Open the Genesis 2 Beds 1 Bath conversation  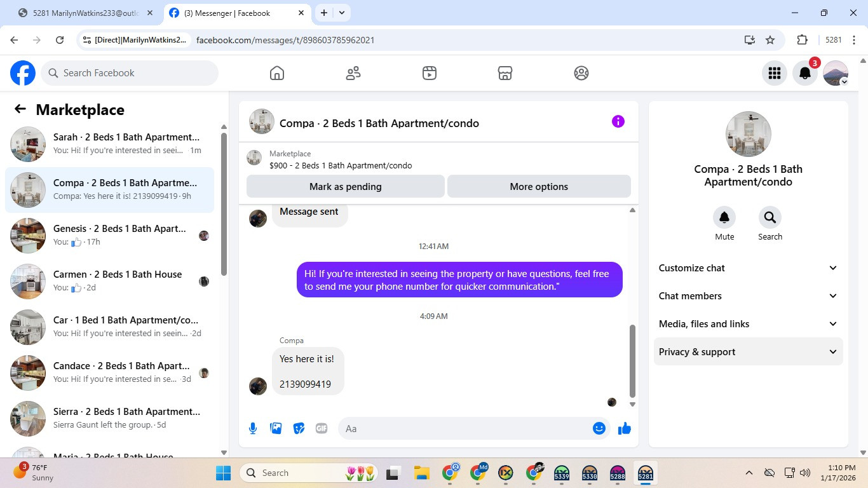109,236
